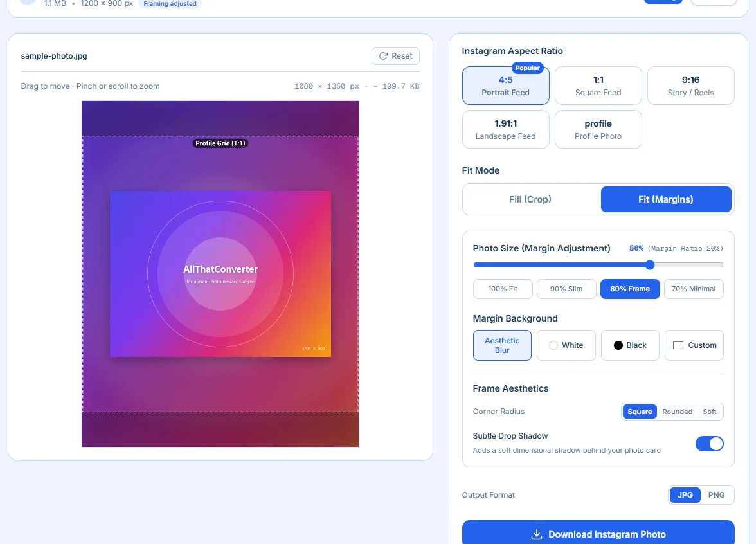The height and width of the screenshot is (544, 756).
Task: Choose White margin background
Action: point(566,345)
